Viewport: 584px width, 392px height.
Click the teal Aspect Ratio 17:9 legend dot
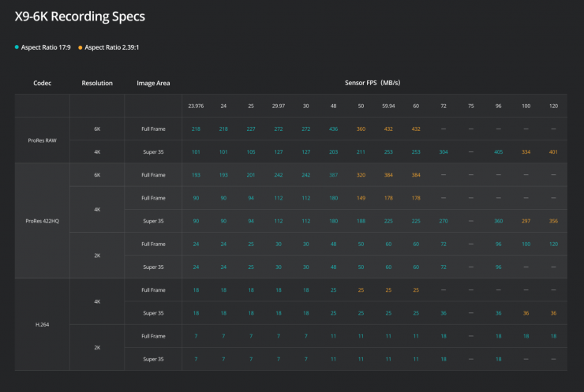pos(17,47)
